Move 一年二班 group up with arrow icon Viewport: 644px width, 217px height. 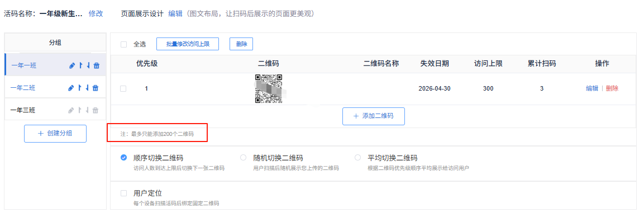coord(80,88)
